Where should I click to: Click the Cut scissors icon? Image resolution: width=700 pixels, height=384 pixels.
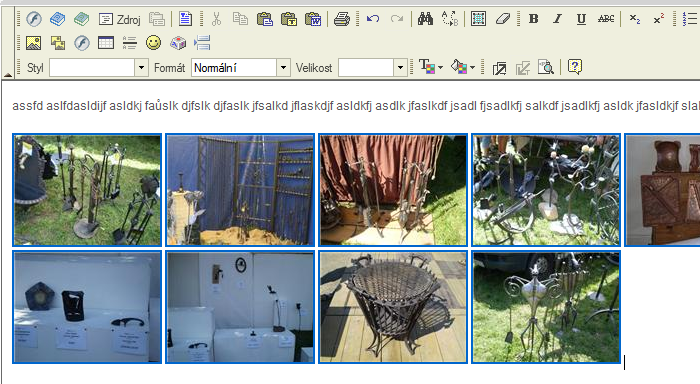(x=216, y=19)
